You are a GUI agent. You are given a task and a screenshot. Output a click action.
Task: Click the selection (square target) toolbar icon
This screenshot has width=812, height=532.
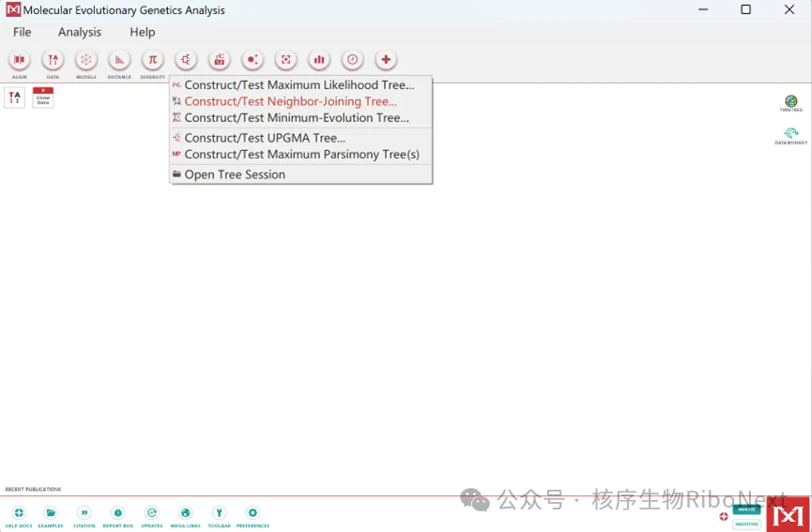[285, 60]
